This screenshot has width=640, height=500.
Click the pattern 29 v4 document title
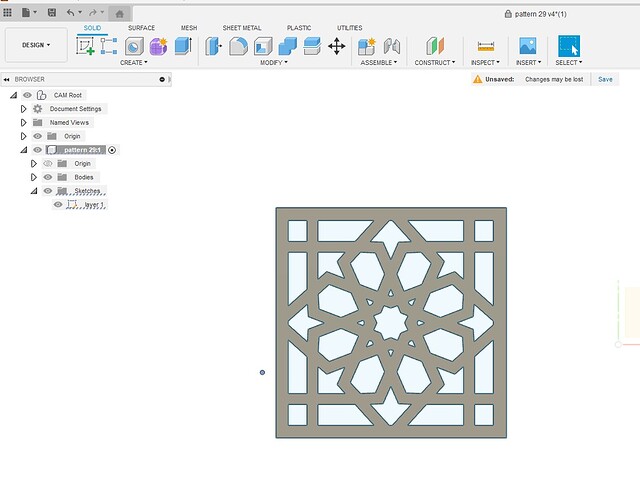pyautogui.click(x=540, y=14)
